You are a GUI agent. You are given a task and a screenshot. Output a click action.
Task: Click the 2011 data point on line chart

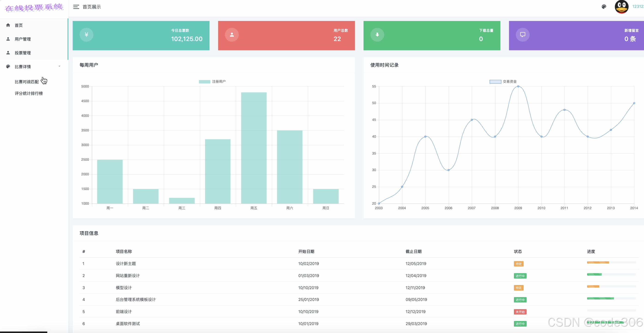pos(564,110)
